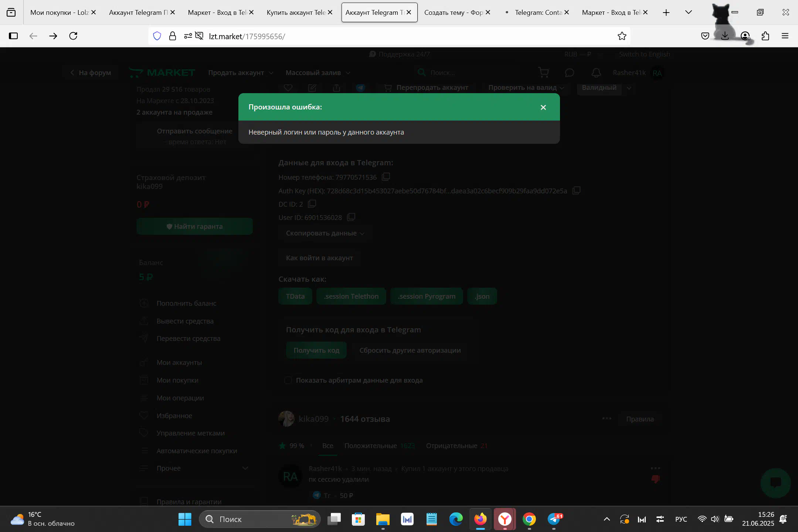Viewport: 798px width, 532px height.
Task: Open the header messages chat icon
Action: pos(570,73)
